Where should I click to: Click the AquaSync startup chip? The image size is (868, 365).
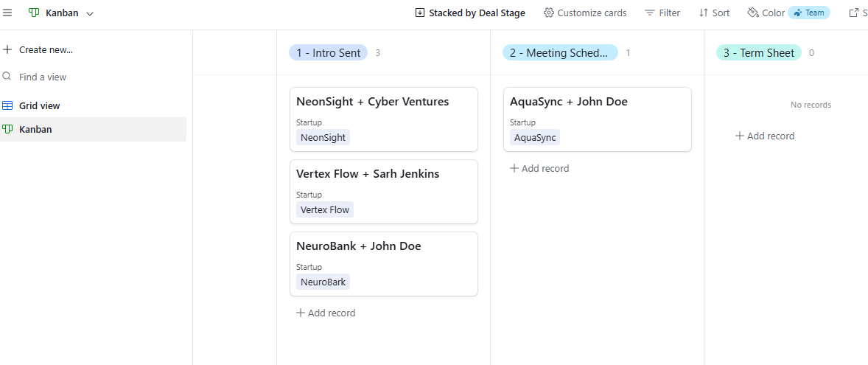point(535,137)
